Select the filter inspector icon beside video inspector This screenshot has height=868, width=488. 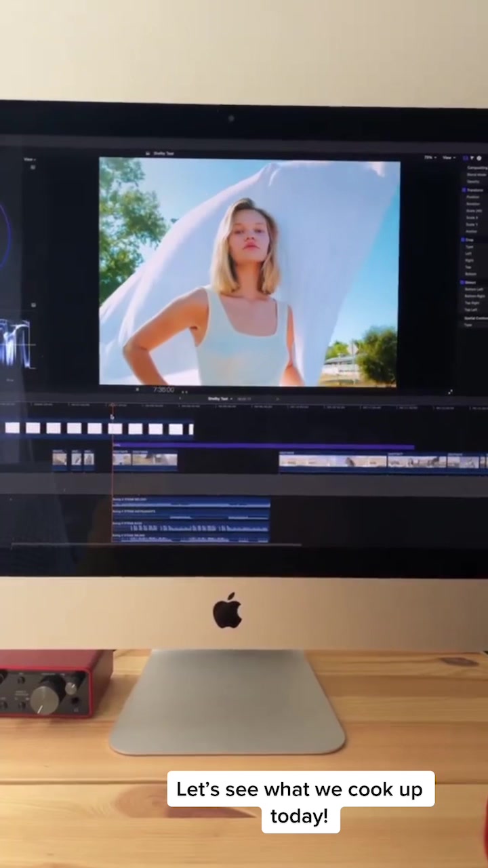point(472,158)
